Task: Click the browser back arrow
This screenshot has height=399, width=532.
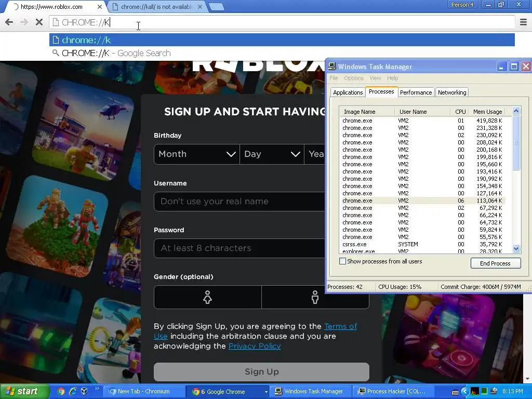Action: point(9,22)
